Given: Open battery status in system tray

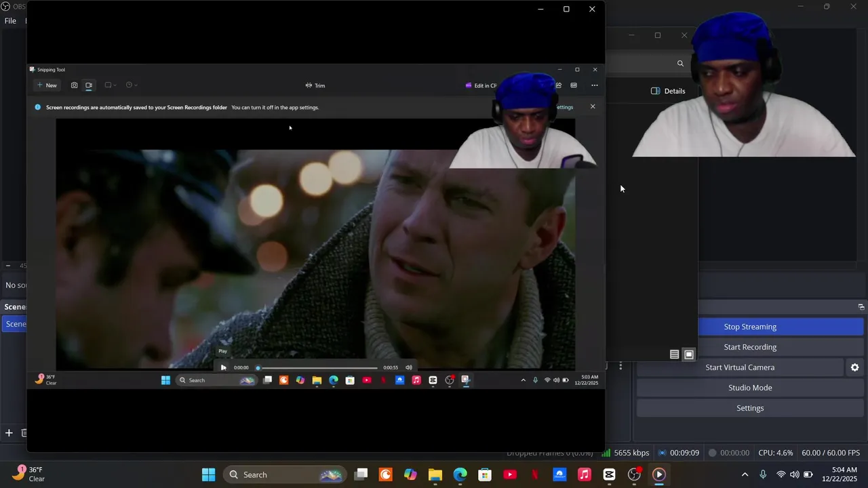Looking at the screenshot, I should [x=808, y=474].
